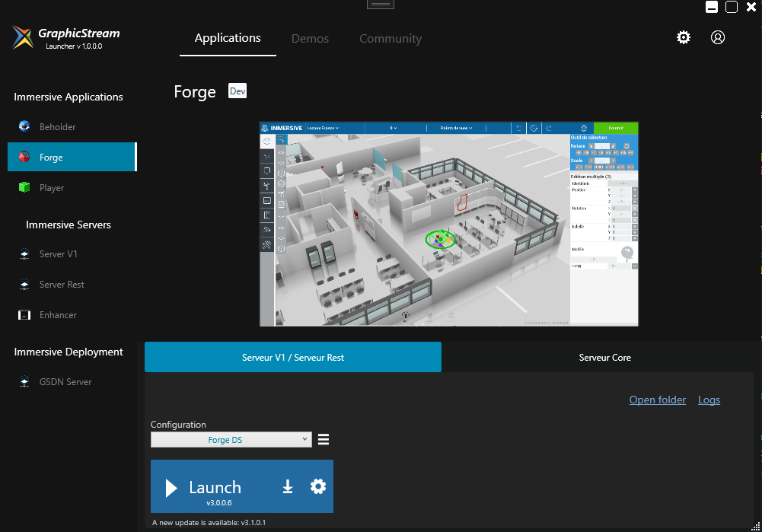Select the Serveur Core tab
The image size is (762, 532).
tap(604, 357)
